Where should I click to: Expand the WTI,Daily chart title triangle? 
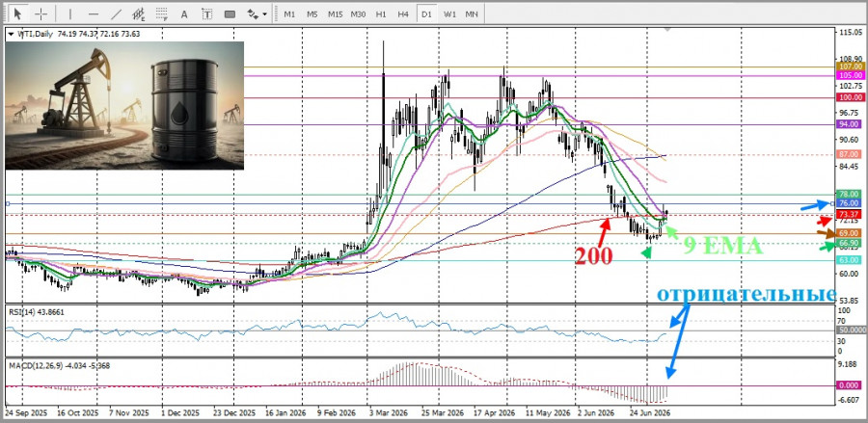pos(11,34)
